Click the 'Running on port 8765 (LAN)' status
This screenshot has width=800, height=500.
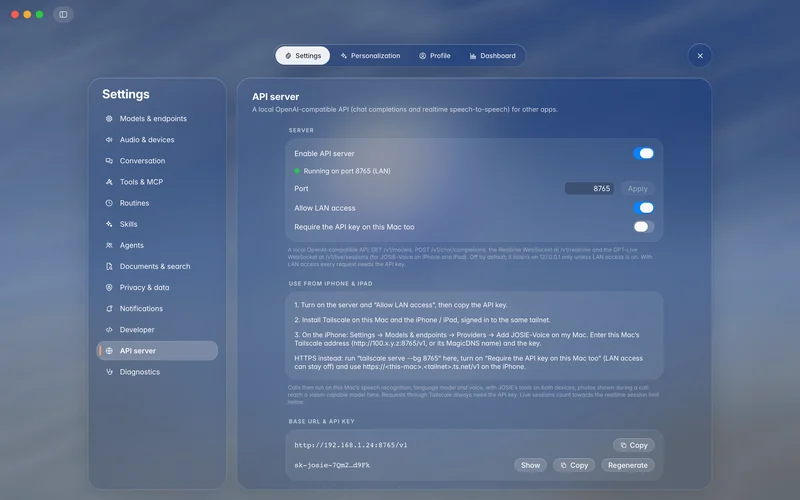coord(342,171)
